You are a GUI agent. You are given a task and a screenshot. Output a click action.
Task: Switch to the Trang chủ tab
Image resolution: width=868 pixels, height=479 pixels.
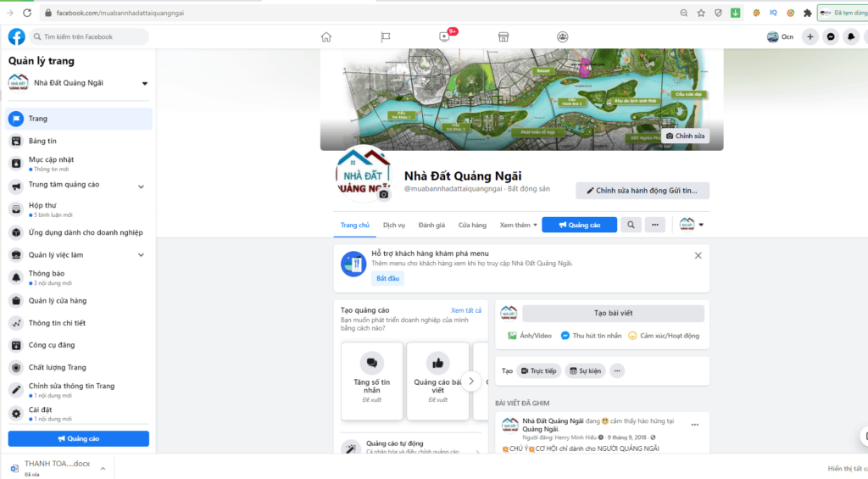coord(355,225)
